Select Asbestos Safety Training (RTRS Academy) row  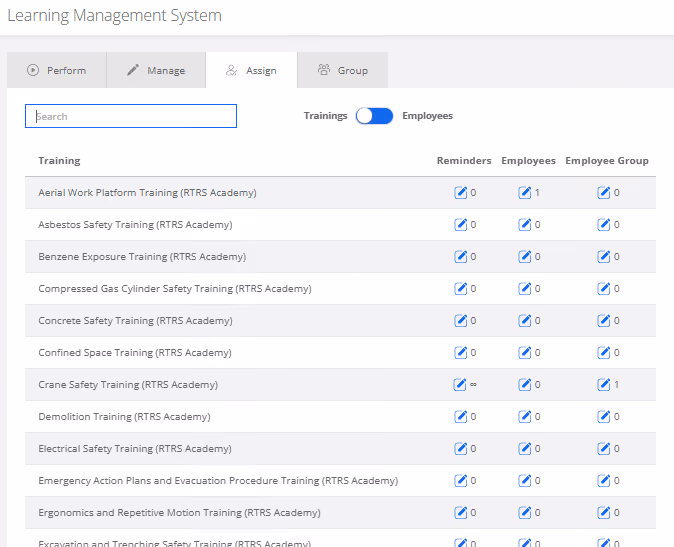coord(340,224)
